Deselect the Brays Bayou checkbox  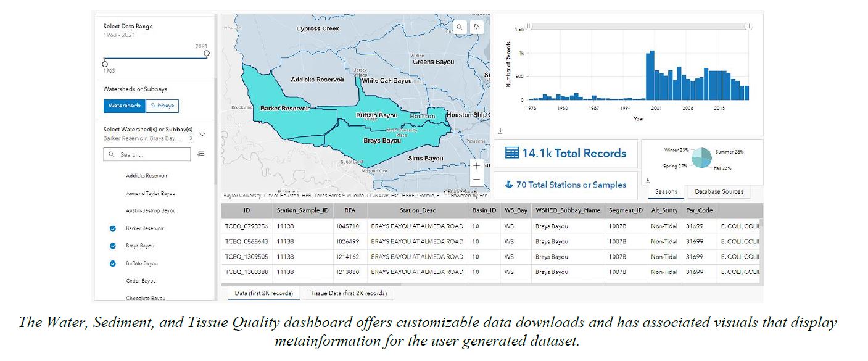[x=112, y=245]
